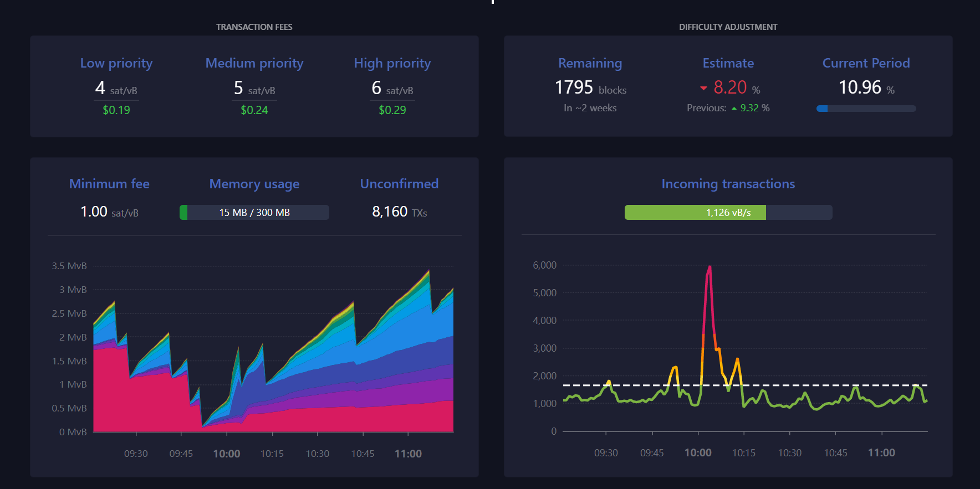Click the 1795 blocks value
This screenshot has width=980, height=489.
coord(590,87)
